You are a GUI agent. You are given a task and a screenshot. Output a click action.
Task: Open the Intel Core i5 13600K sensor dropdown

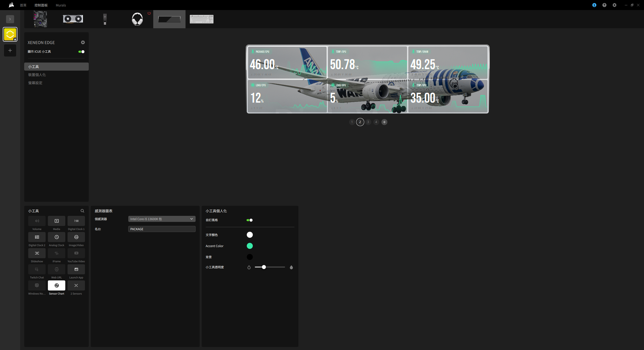point(162,219)
